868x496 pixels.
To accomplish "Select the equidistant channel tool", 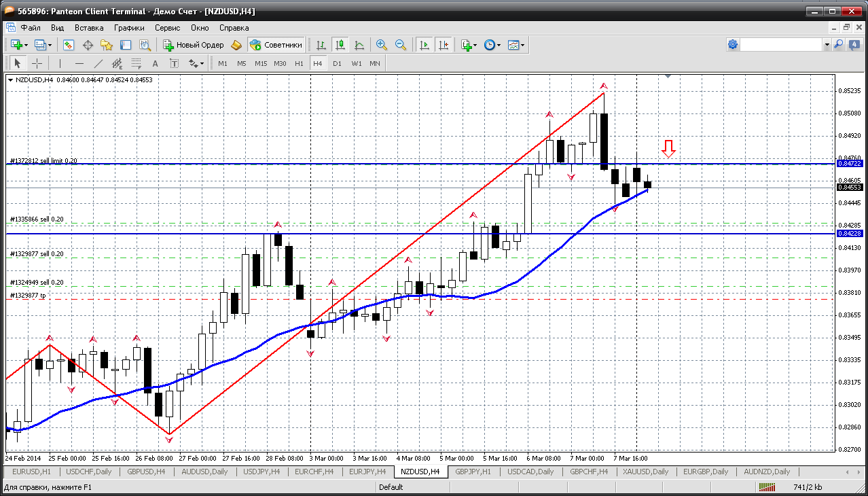I will click(117, 63).
